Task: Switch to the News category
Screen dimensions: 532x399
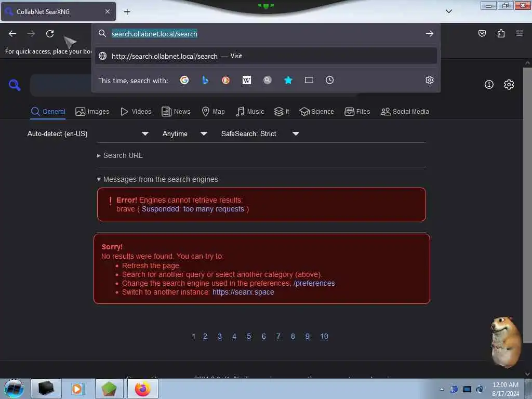Action: click(x=176, y=112)
